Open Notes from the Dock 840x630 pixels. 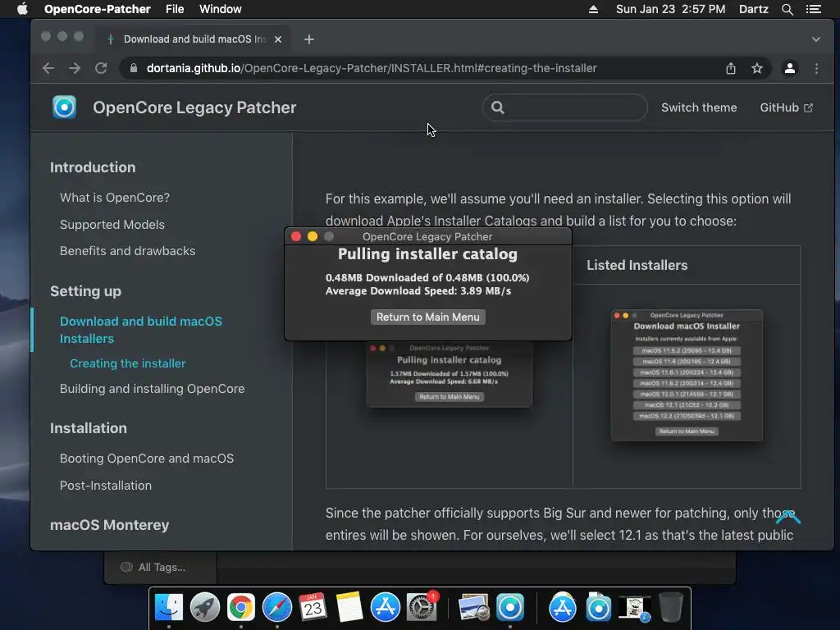(349, 608)
